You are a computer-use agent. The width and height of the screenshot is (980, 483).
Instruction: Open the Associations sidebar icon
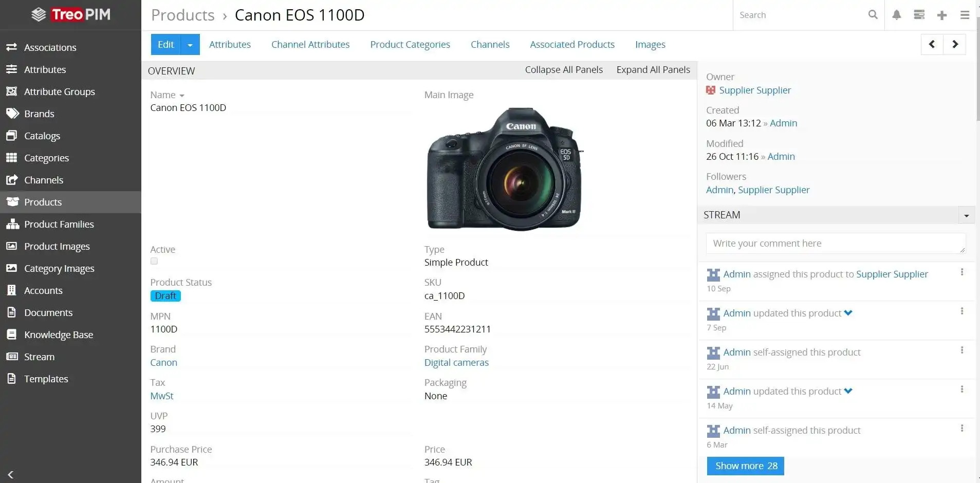12,47
